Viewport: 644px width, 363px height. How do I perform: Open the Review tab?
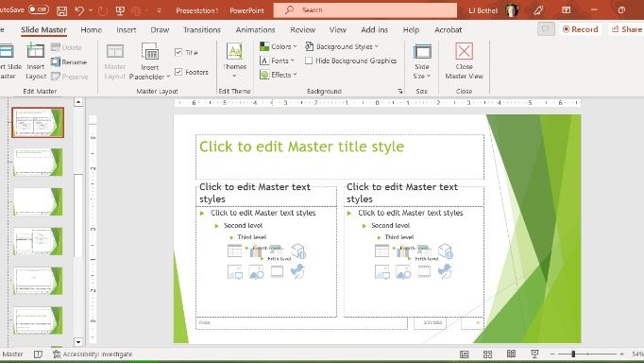pyautogui.click(x=303, y=29)
